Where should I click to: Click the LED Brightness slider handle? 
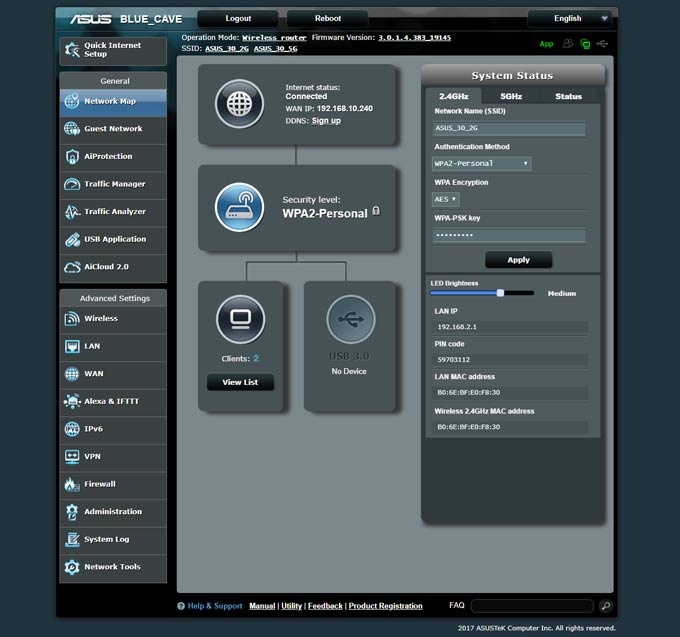500,293
